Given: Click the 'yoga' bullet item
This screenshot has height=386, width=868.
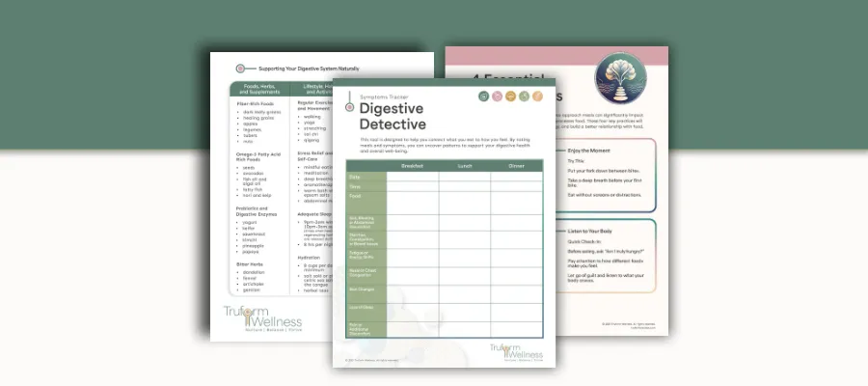Looking at the screenshot, I should click(309, 123).
